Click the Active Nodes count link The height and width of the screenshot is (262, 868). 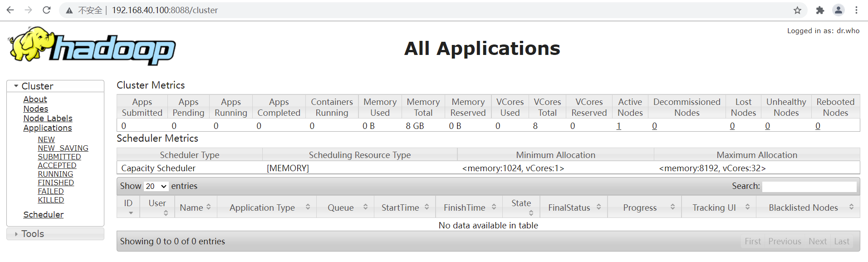618,126
